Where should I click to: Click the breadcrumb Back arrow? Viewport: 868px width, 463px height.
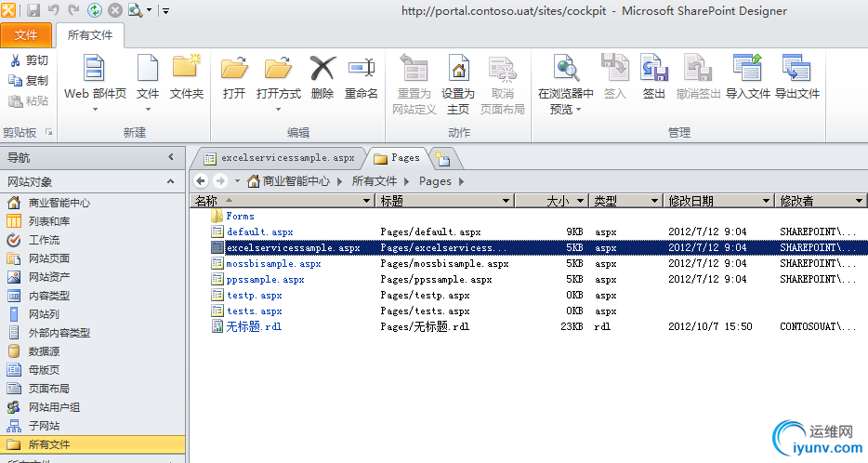coord(201,180)
